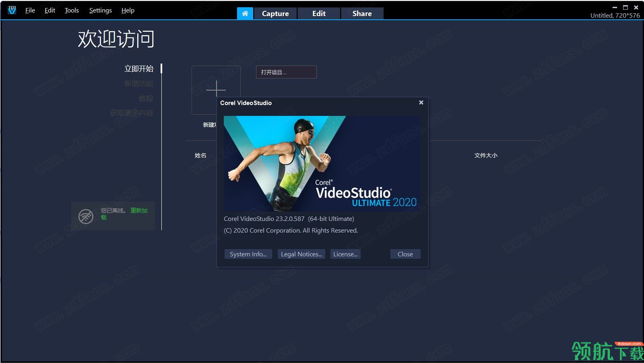Select 新增功能 in welcome sidebar
Viewport: 644px width, 363px height.
[x=139, y=84]
